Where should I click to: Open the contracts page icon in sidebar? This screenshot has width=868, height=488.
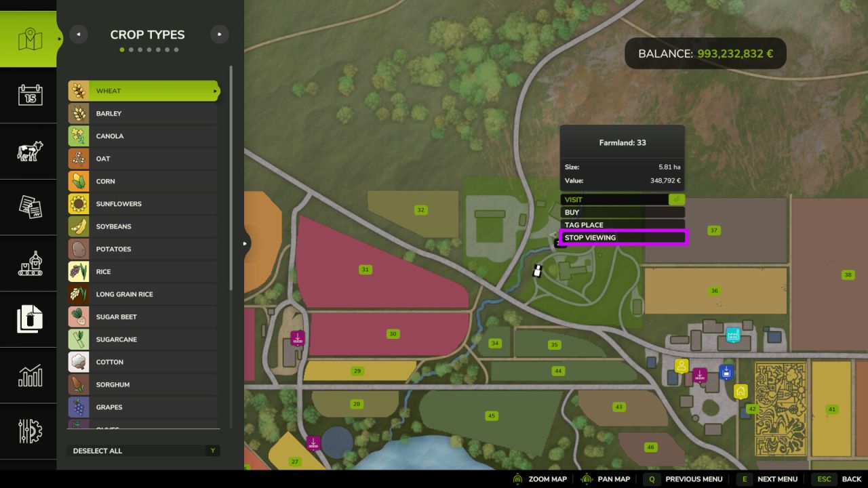click(30, 207)
